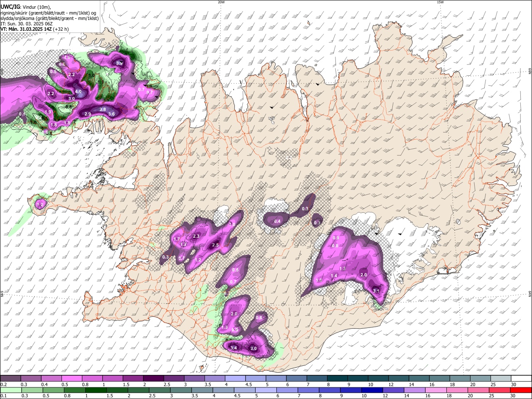This screenshot has width=532, height=399.
Task: Click the 3.1 precipitation value label
Action: (376, 291)
